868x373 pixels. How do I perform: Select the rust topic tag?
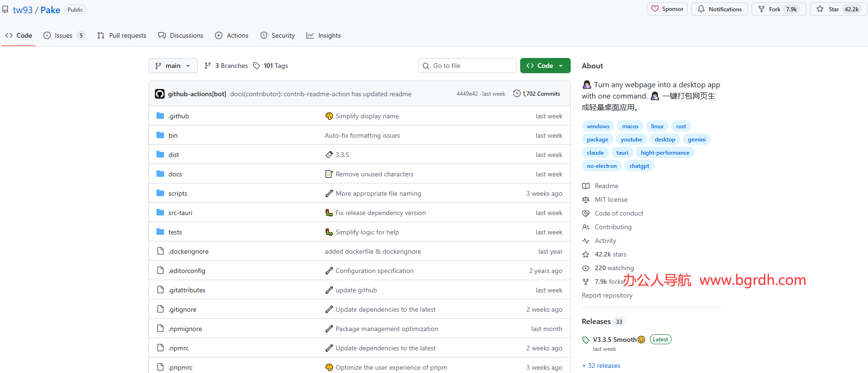[681, 126]
